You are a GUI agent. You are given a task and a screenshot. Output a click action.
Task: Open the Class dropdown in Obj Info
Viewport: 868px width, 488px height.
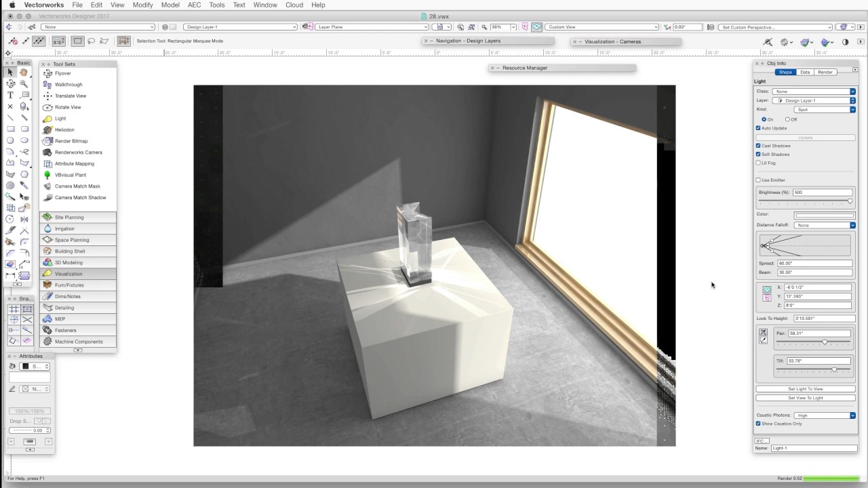coord(814,91)
